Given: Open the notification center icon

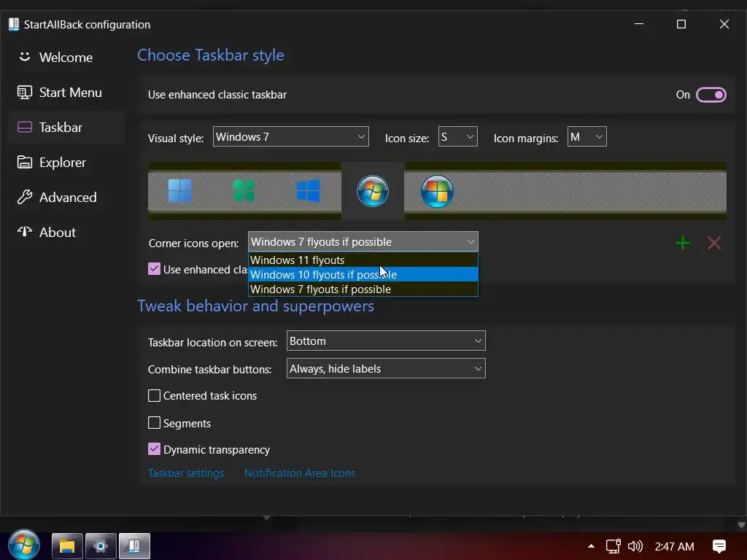Looking at the screenshot, I should point(719,546).
